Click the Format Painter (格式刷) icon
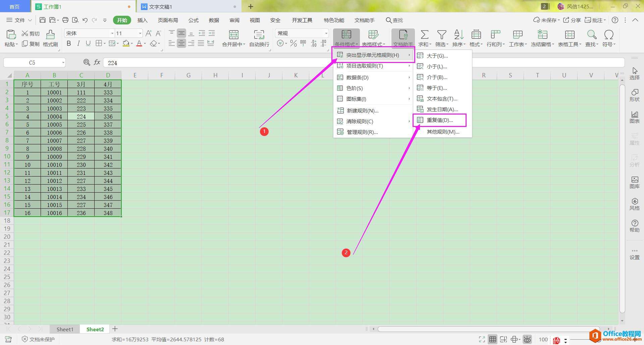 coord(50,34)
